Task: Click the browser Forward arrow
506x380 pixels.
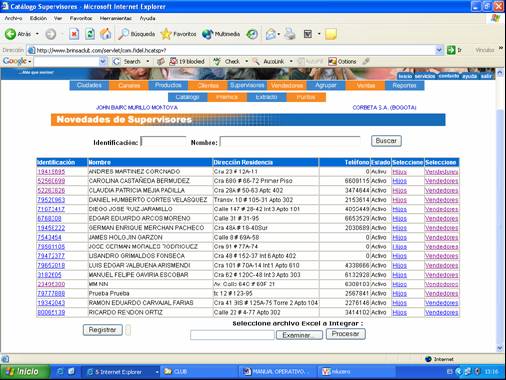Action: coord(51,34)
